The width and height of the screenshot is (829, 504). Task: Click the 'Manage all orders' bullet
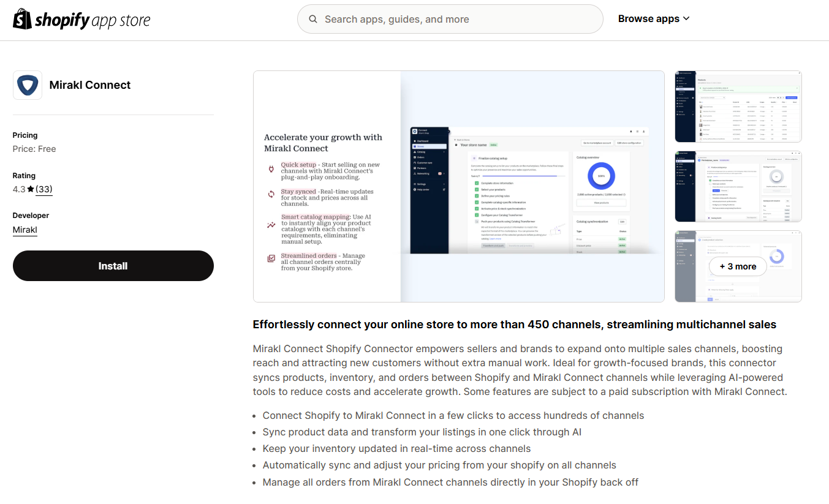click(450, 482)
